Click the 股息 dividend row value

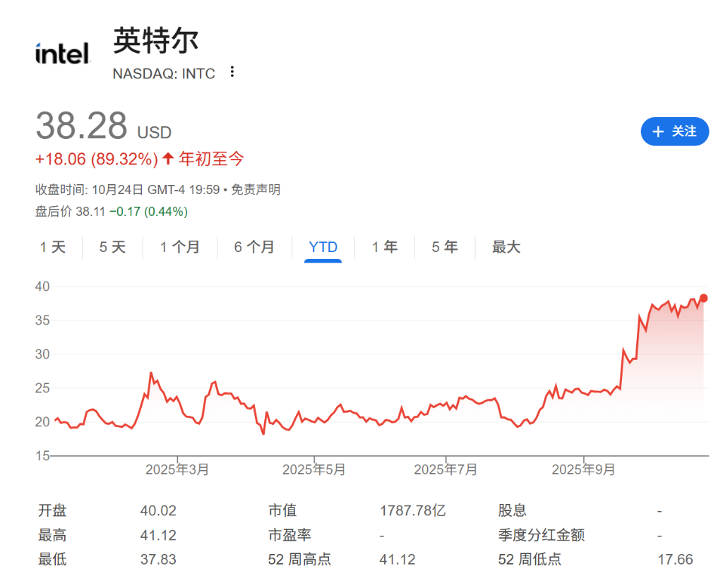pyautogui.click(x=659, y=510)
